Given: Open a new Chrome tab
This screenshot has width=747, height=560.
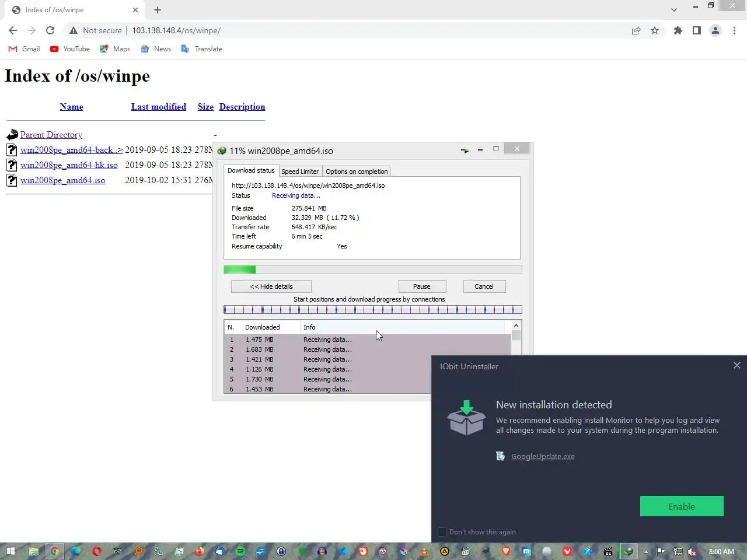Looking at the screenshot, I should point(158,10).
